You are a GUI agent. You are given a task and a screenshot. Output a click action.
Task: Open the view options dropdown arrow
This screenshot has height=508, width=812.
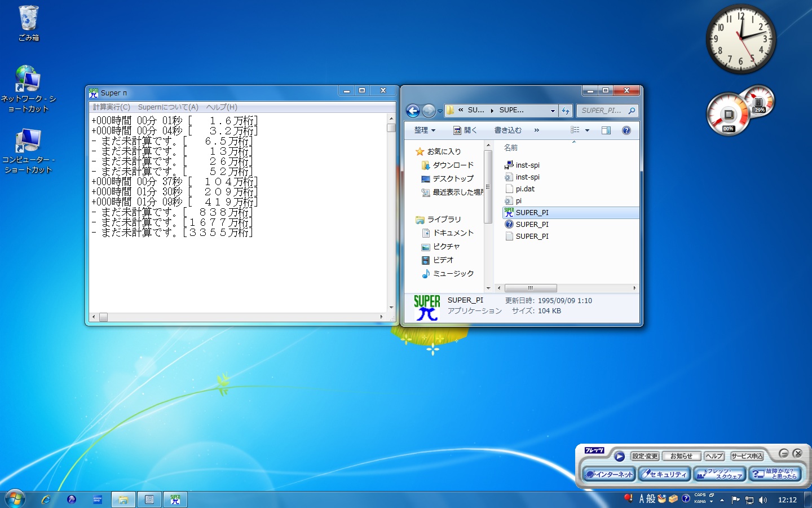[587, 130]
